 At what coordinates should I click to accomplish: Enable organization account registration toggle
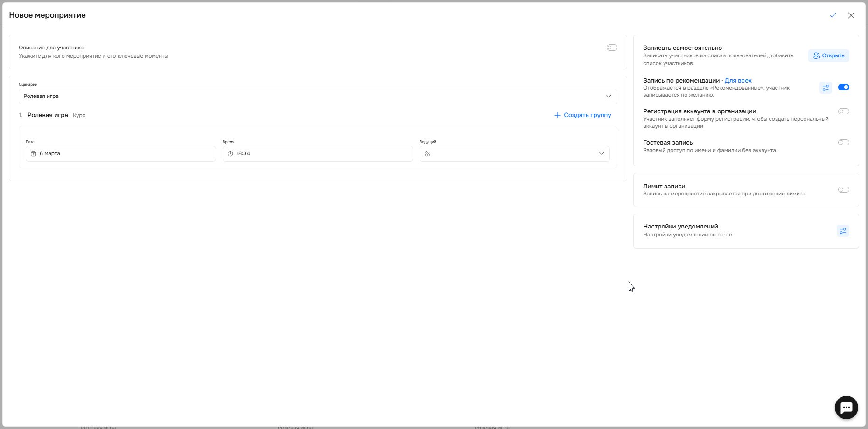tap(843, 111)
